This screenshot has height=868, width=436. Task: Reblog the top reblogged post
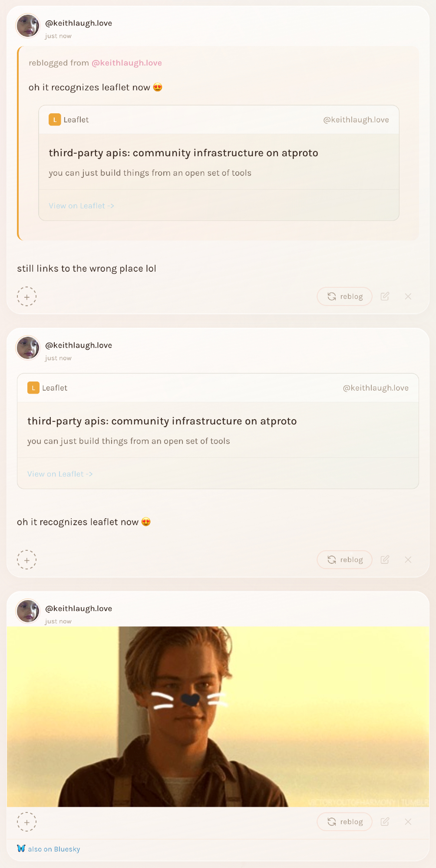(x=344, y=296)
